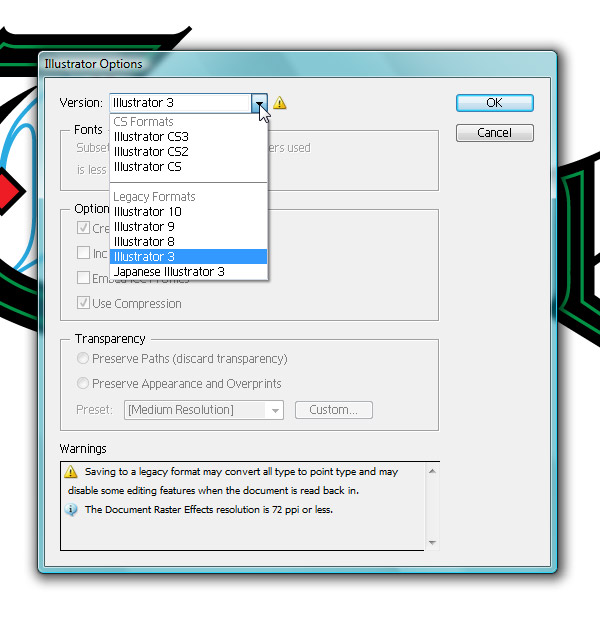Select Preserve Appearance and Overprints radio
Image resolution: width=600 pixels, height=629 pixels.
click(83, 383)
